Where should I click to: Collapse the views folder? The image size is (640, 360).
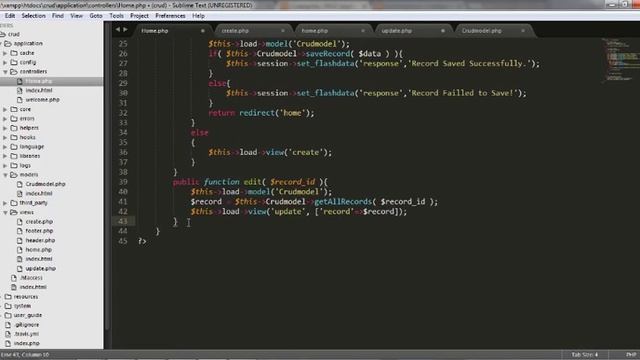[5, 212]
